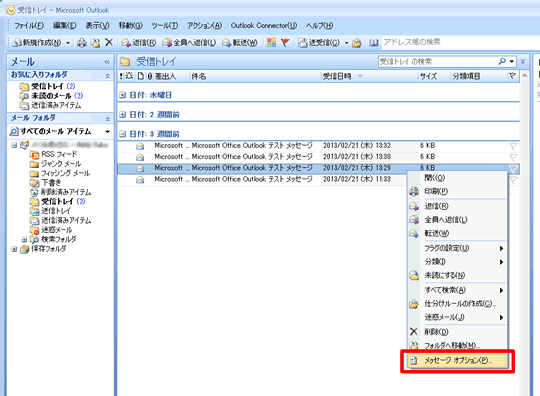Choose 開く(O) in context menu

click(x=458, y=178)
